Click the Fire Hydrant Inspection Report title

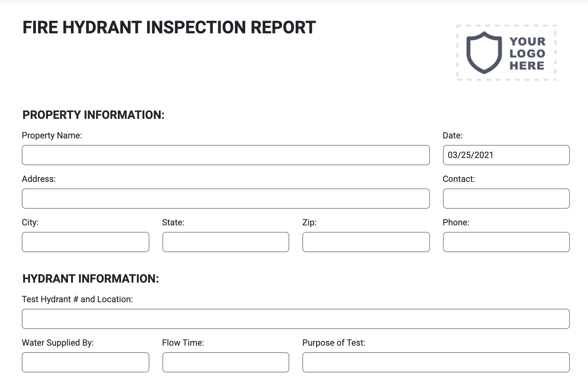click(x=169, y=28)
